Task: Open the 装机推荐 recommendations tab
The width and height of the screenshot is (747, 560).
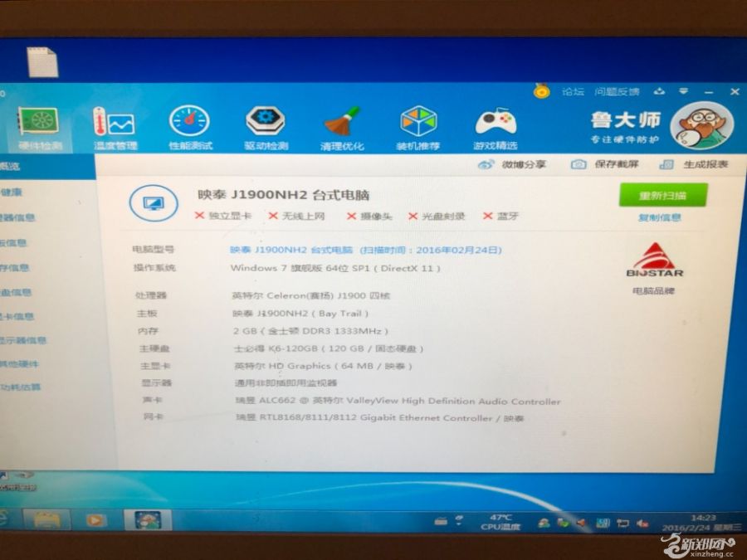Action: pyautogui.click(x=417, y=128)
